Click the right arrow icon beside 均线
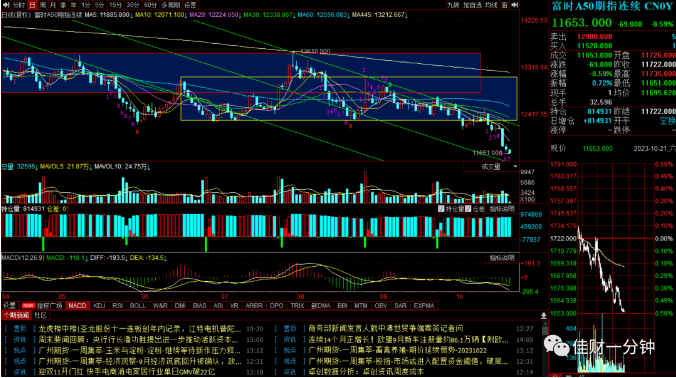Image resolution: width=676 pixels, height=378 pixels. [x=514, y=5]
